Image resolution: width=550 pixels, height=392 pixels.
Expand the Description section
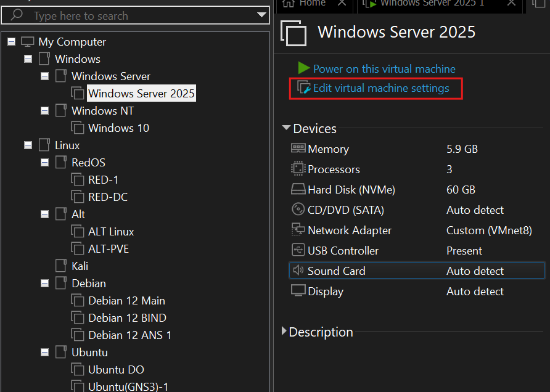click(284, 332)
